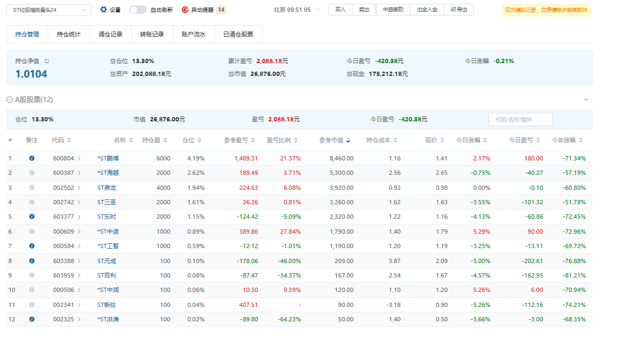Click the note icon for *ST洪涛
Image resolution: width=644 pixels, height=339 pixels.
click(x=32, y=319)
